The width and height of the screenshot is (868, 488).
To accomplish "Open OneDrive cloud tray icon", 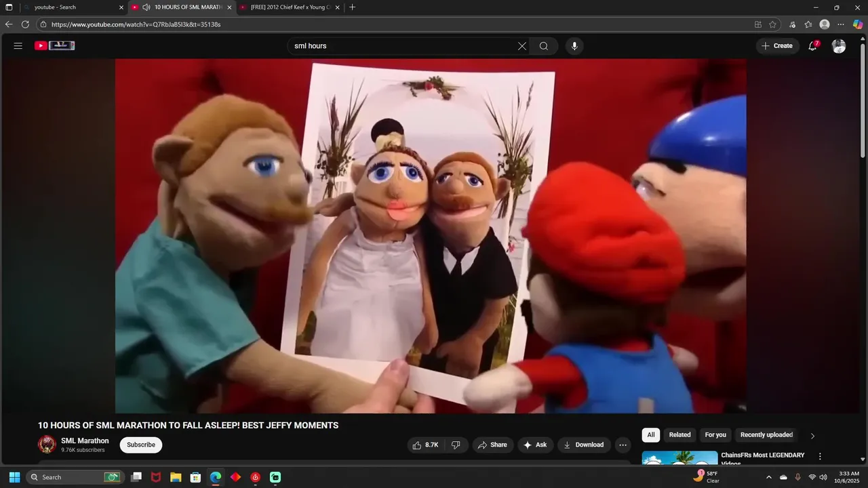I will point(783,477).
